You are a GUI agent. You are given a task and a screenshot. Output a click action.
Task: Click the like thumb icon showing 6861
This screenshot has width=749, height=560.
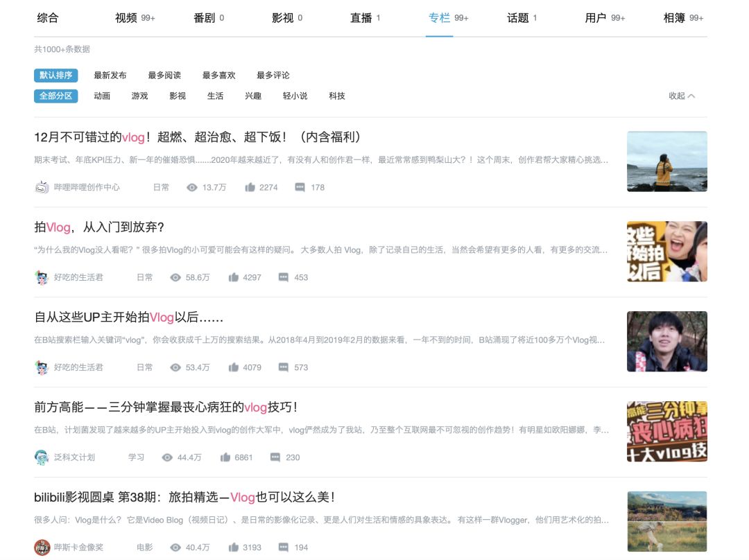[225, 457]
